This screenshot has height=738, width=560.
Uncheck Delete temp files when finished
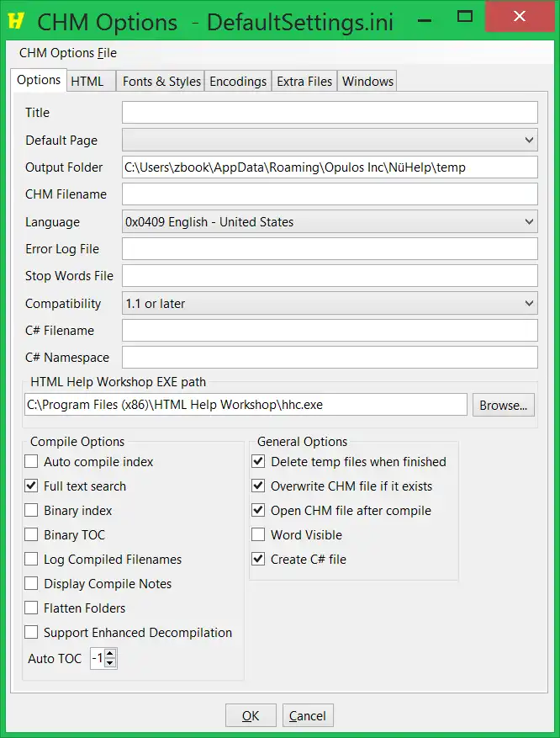(258, 461)
